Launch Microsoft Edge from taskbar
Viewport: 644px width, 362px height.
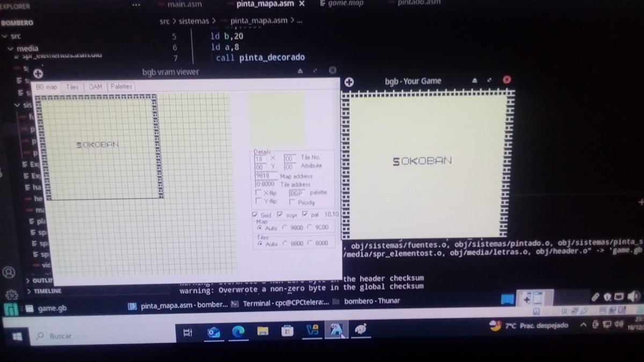(x=238, y=333)
